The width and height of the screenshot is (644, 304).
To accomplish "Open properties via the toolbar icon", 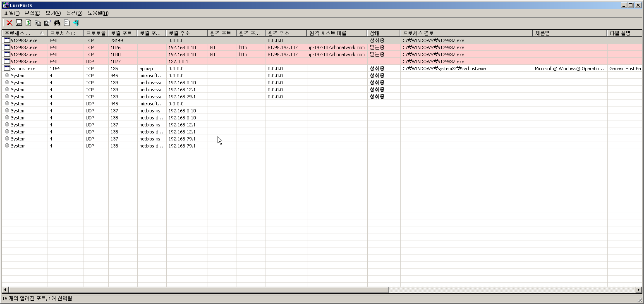I will tap(47, 23).
